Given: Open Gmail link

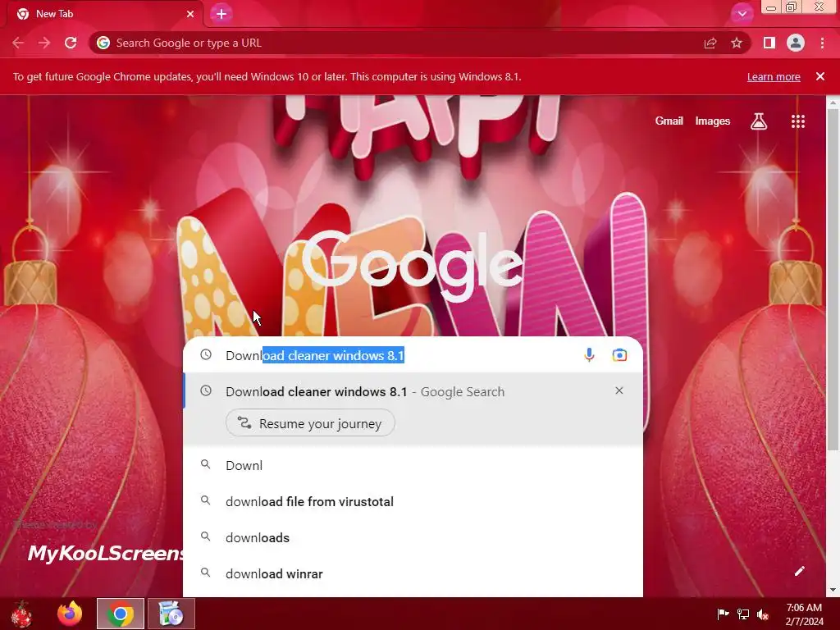Looking at the screenshot, I should coord(669,121).
